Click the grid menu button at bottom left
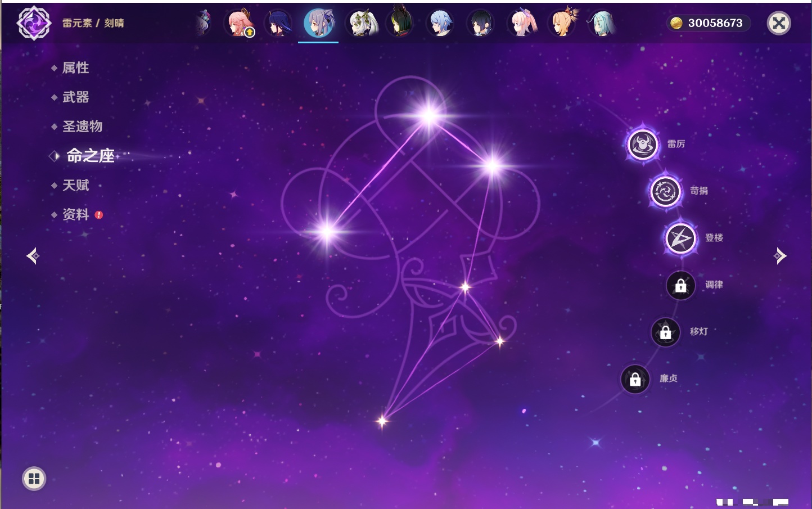Screen dimensions: 812x509 (x=34, y=479)
